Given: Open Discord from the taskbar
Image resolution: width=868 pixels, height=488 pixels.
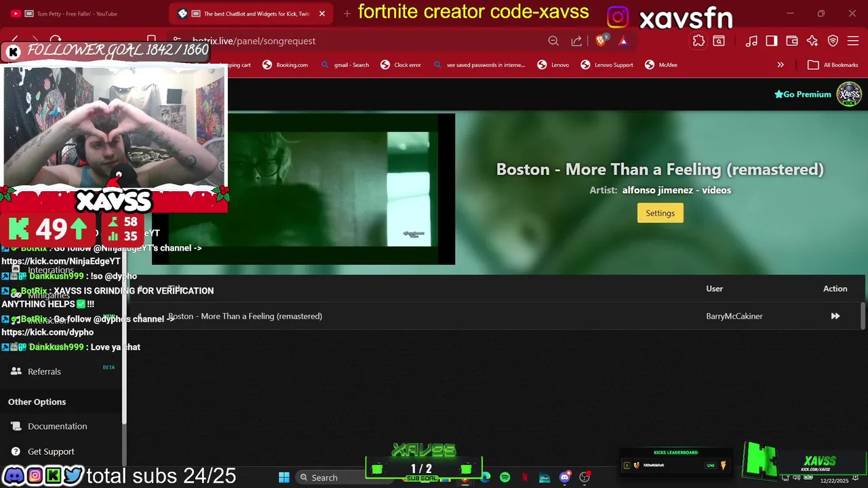Looking at the screenshot, I should [564, 477].
